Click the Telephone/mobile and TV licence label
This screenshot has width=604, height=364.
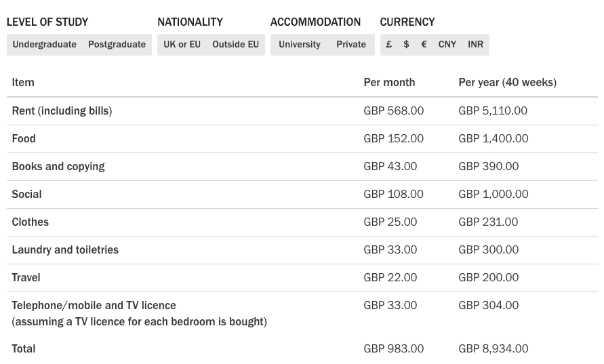94,306
